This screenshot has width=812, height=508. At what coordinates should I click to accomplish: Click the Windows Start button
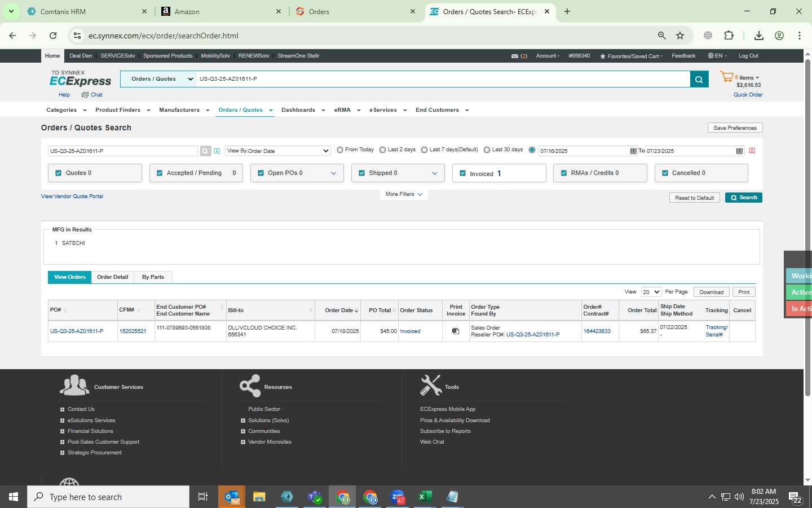pyautogui.click(x=14, y=497)
